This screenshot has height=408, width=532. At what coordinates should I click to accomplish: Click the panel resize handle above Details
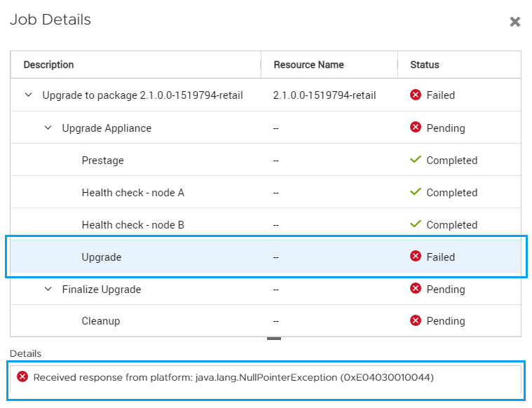point(274,339)
